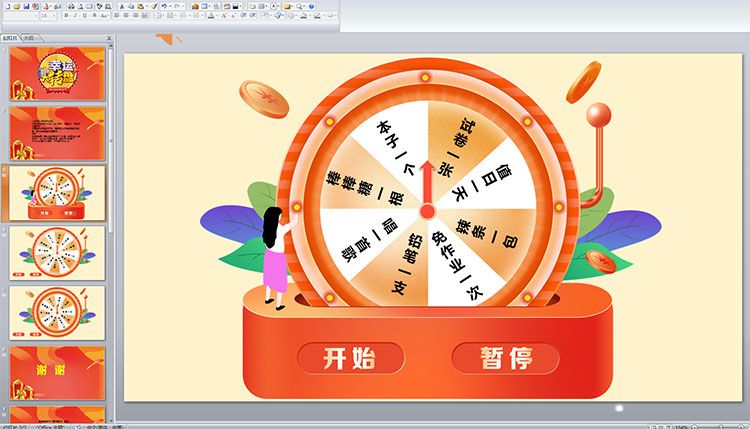The height and width of the screenshot is (429, 750).
Task: Expand the table insert dropdown arrow
Action: [210, 6]
